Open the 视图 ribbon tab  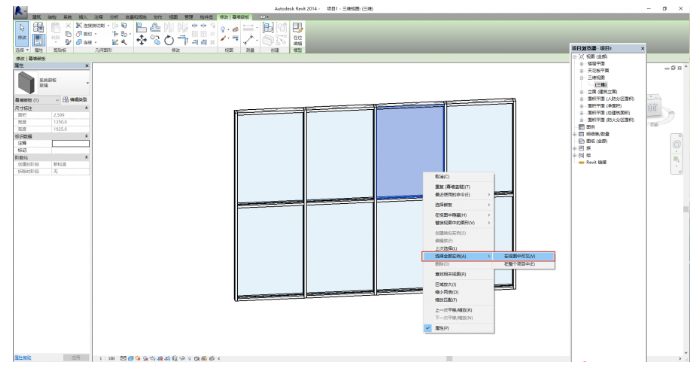pyautogui.click(x=173, y=17)
